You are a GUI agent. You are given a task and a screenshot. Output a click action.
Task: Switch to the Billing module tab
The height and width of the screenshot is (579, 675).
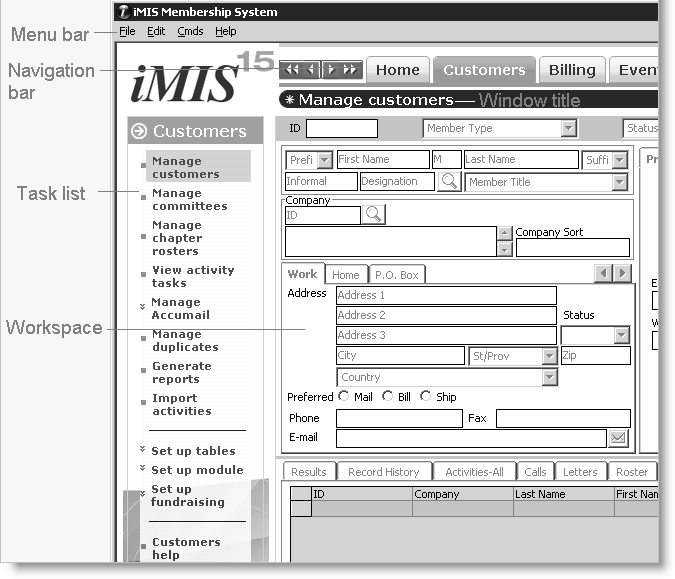coord(572,70)
